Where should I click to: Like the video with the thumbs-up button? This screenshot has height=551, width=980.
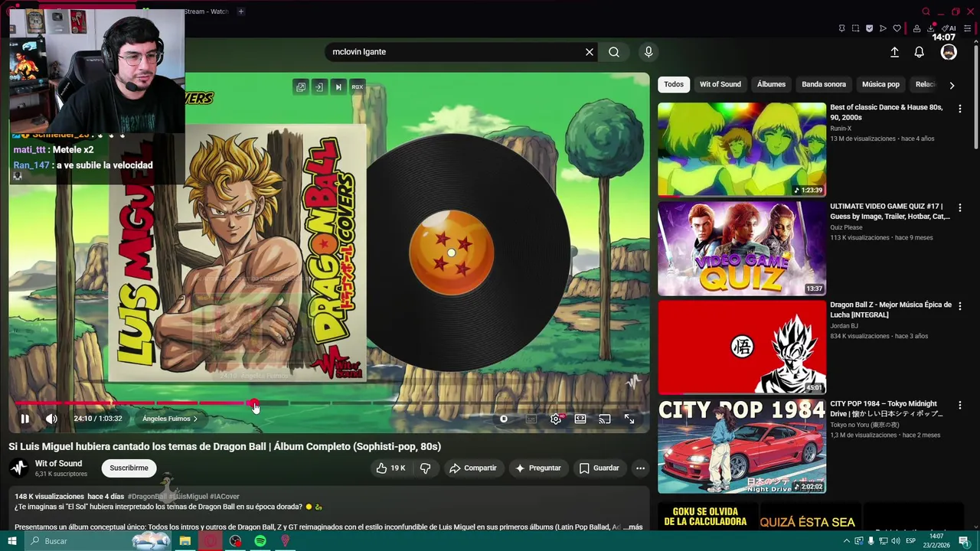coord(390,468)
